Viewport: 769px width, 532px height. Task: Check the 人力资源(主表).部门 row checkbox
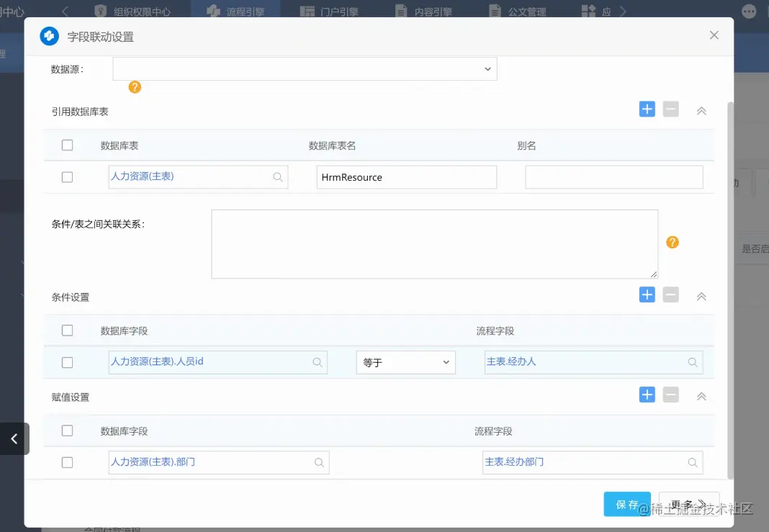click(67, 462)
